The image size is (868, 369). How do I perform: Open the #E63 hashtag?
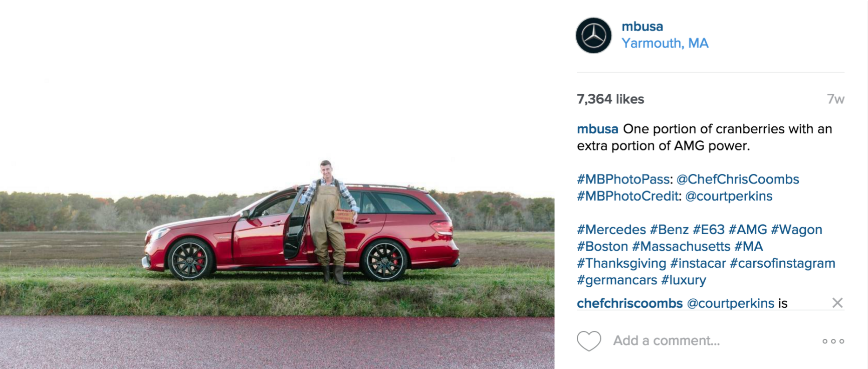[709, 230]
